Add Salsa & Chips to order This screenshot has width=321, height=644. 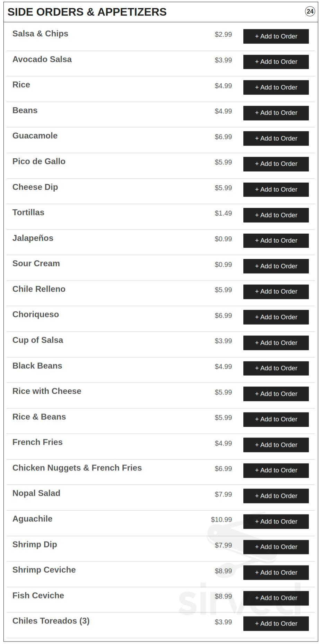pos(276,36)
